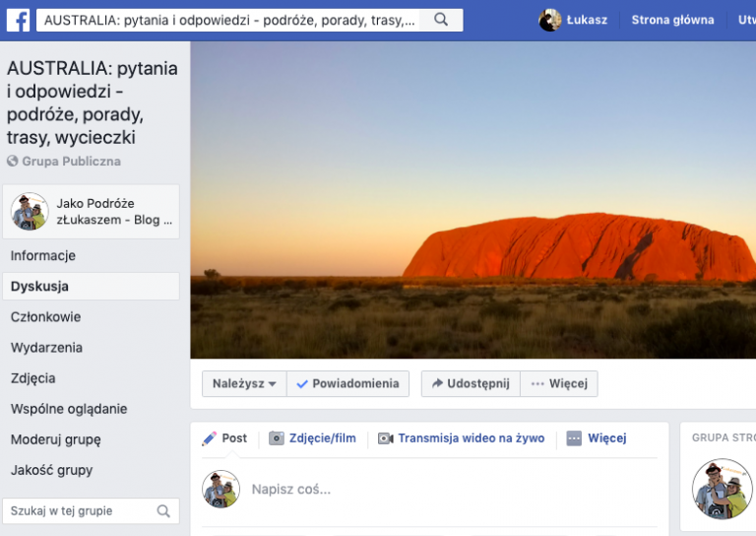This screenshot has height=536, width=756.
Task: Click the group title AUSTRALIA: pytania i odpowiedzi
Action: pyautogui.click(x=93, y=102)
